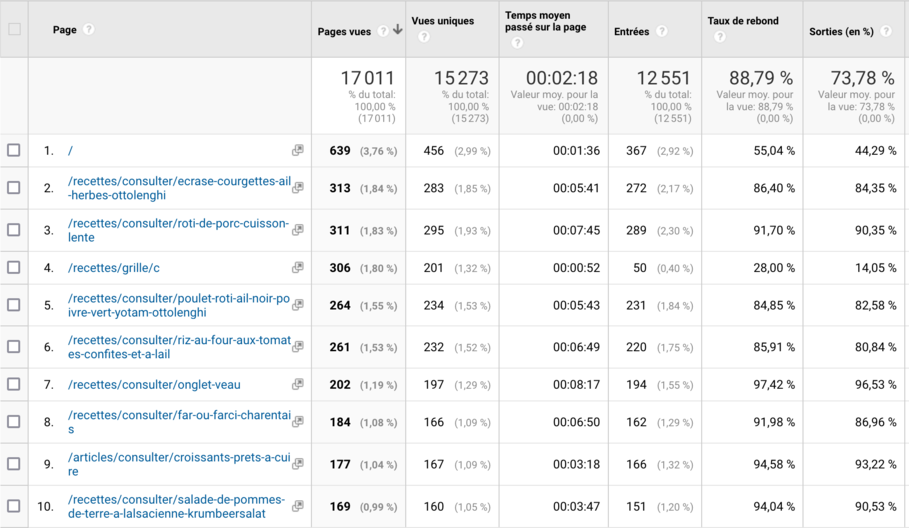Image resolution: width=909 pixels, height=528 pixels.
Task: Open onglet-veau page via its popup icon
Action: (297, 384)
